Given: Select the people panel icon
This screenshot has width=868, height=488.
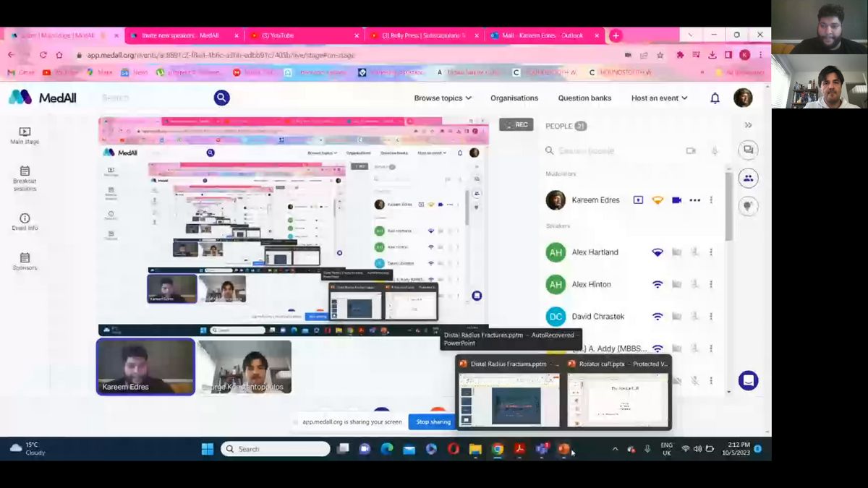Looking at the screenshot, I should 748,178.
